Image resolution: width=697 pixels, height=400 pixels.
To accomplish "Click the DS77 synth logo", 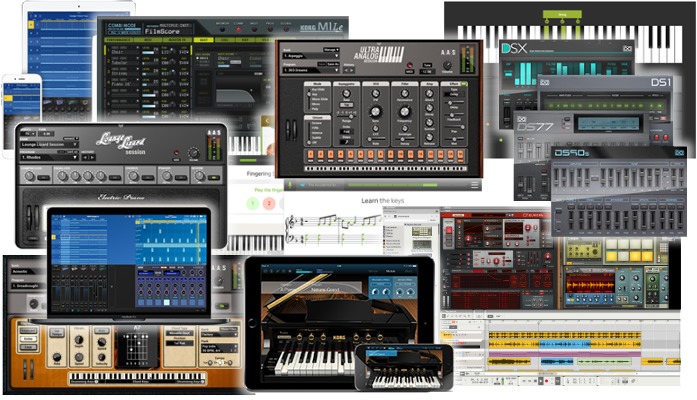I will (x=535, y=128).
